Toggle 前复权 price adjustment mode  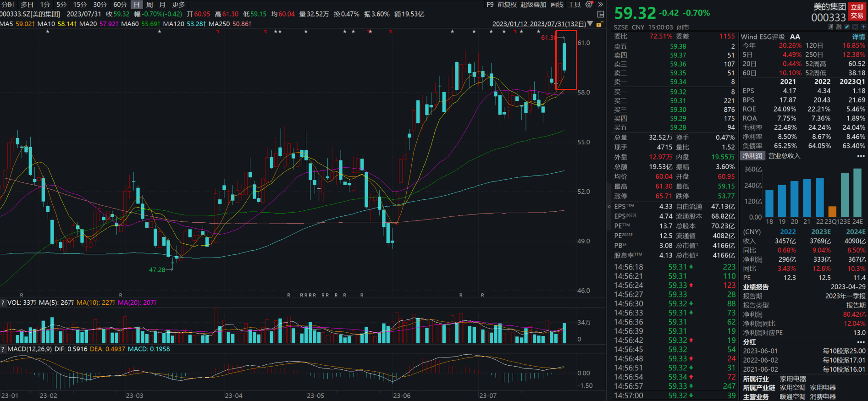pyautogui.click(x=507, y=5)
